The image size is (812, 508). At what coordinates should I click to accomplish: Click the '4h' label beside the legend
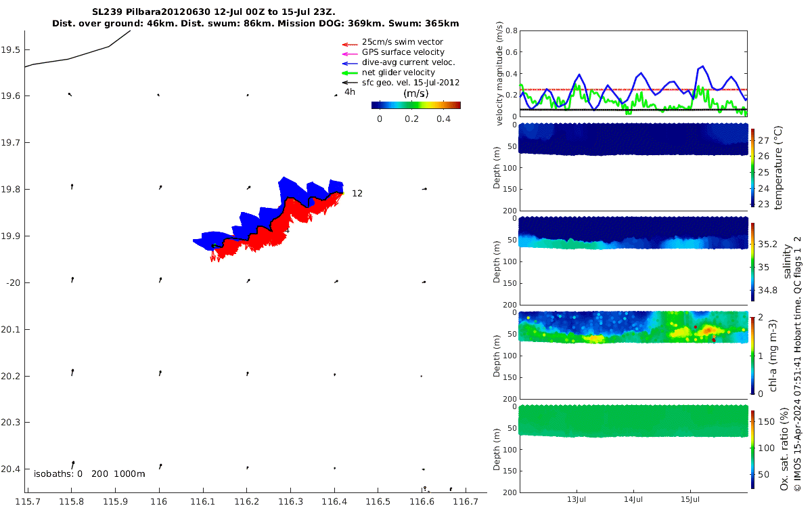pos(350,91)
